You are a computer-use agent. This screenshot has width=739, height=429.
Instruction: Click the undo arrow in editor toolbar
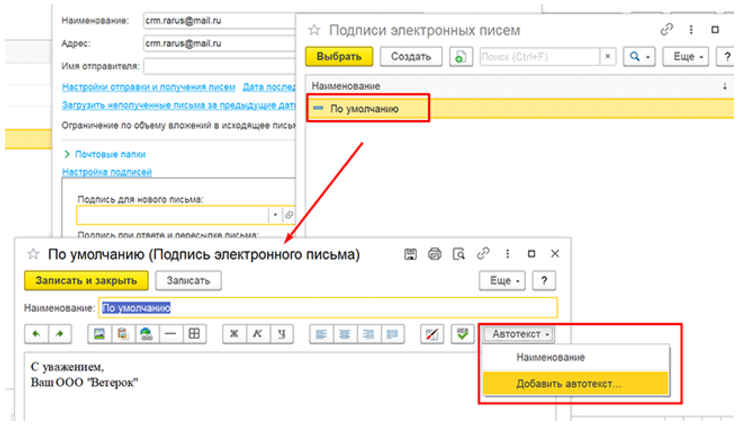pos(35,332)
